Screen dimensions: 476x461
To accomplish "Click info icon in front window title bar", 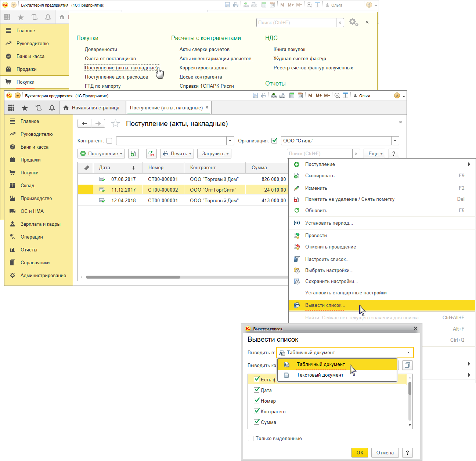I will coord(397,95).
